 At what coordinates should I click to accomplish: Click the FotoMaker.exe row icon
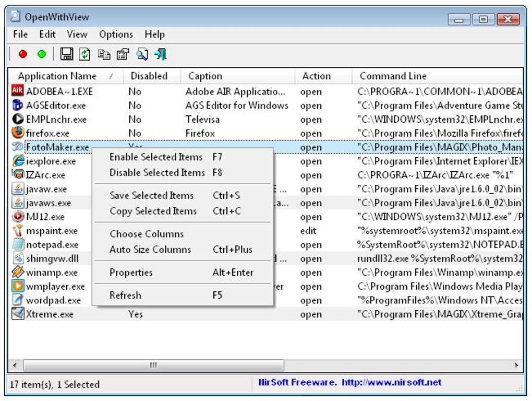point(17,147)
